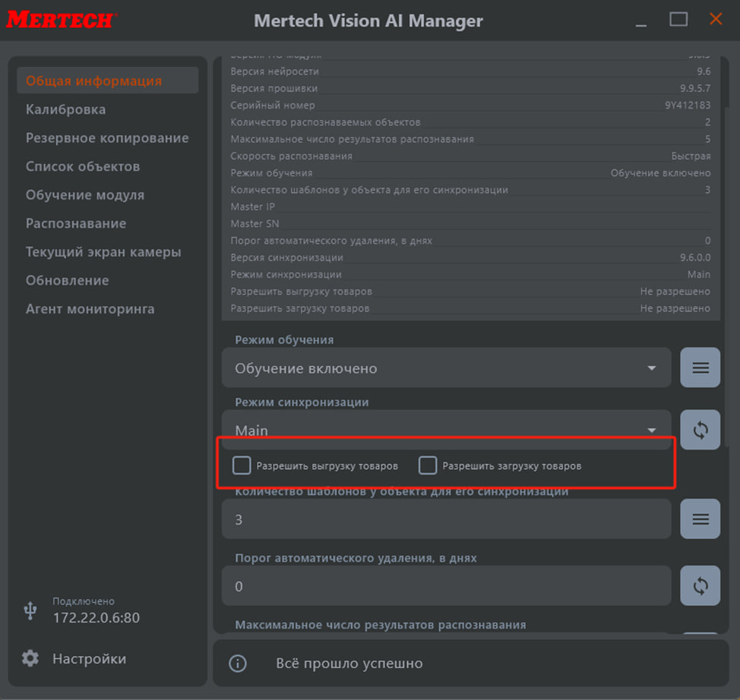Click the menu icon beside Режим обучения
Viewport: 740px width, 700px height.
pyautogui.click(x=700, y=368)
